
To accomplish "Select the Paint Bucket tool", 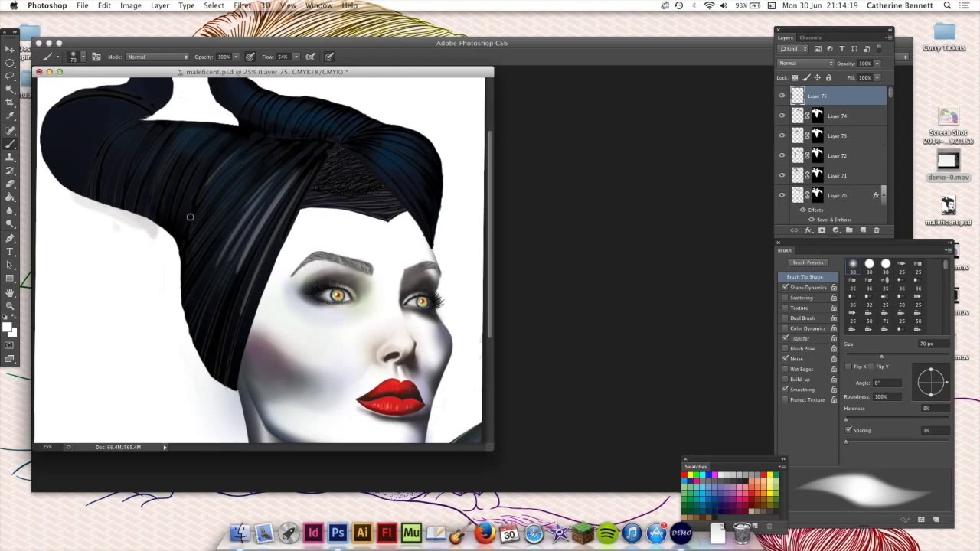I will pyautogui.click(x=10, y=197).
